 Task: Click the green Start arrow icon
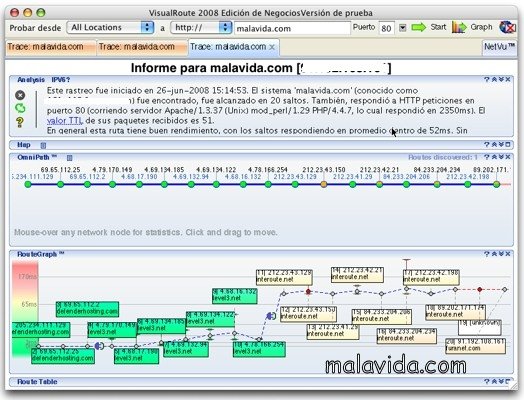pyautogui.click(x=419, y=27)
